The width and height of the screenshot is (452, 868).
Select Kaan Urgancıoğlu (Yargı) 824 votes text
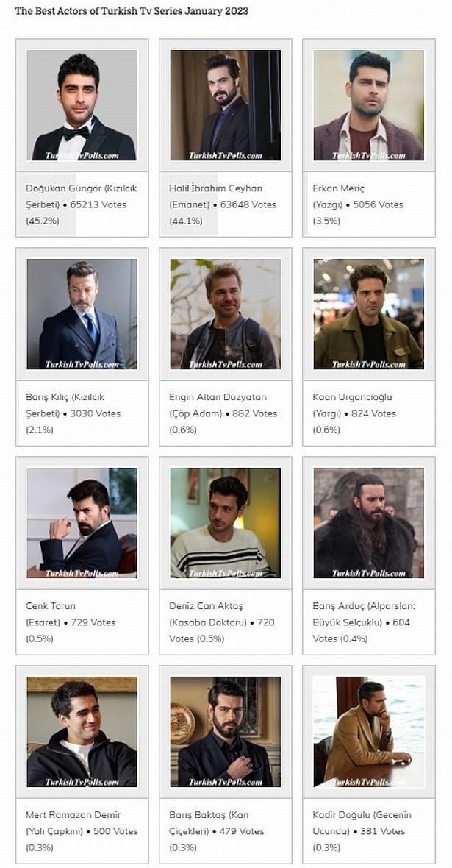pos(354,413)
